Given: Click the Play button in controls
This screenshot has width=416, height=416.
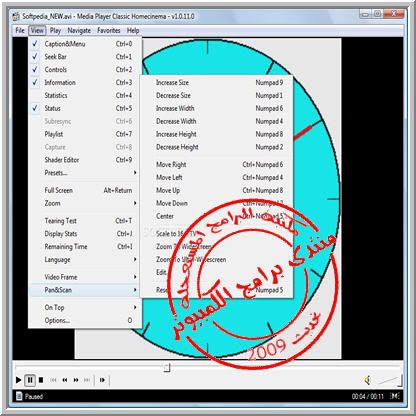Looking at the screenshot, I should (19, 380).
